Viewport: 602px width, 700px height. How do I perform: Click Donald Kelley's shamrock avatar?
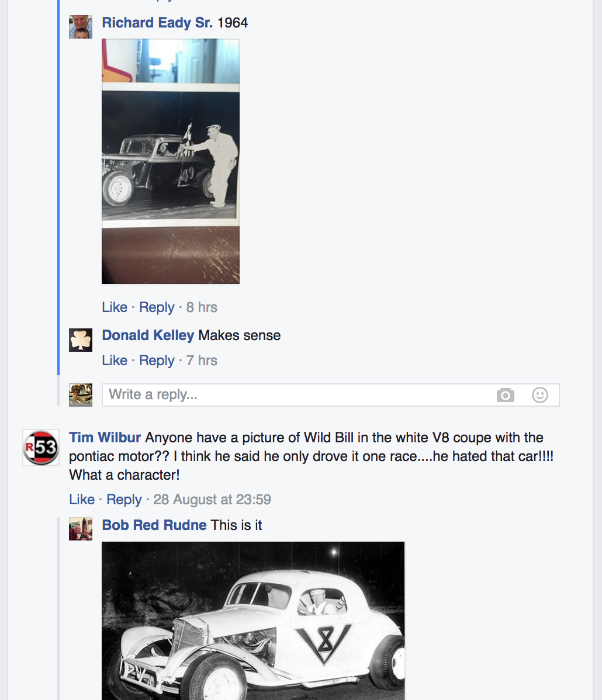81,339
